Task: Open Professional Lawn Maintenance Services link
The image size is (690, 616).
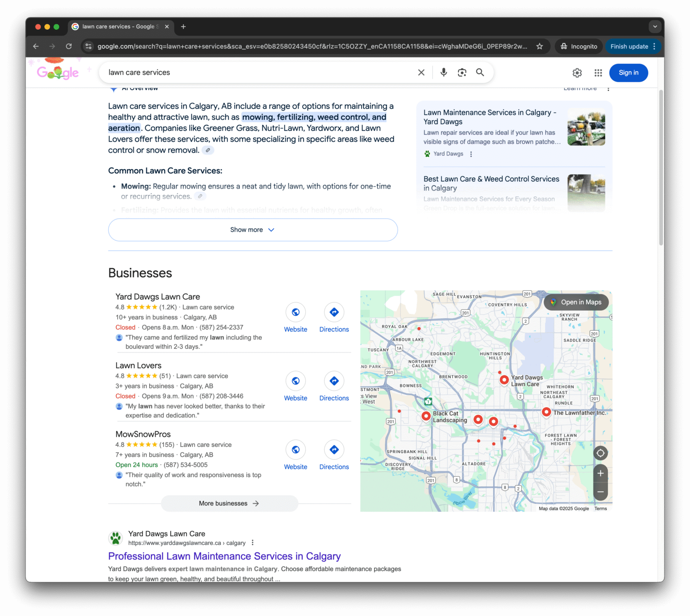Action: 224,556
